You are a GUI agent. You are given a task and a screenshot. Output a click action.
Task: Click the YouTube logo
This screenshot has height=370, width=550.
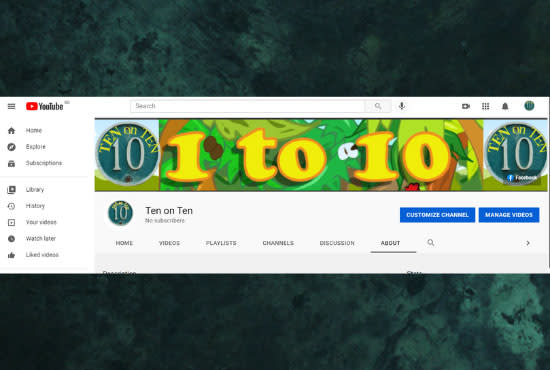coord(45,106)
